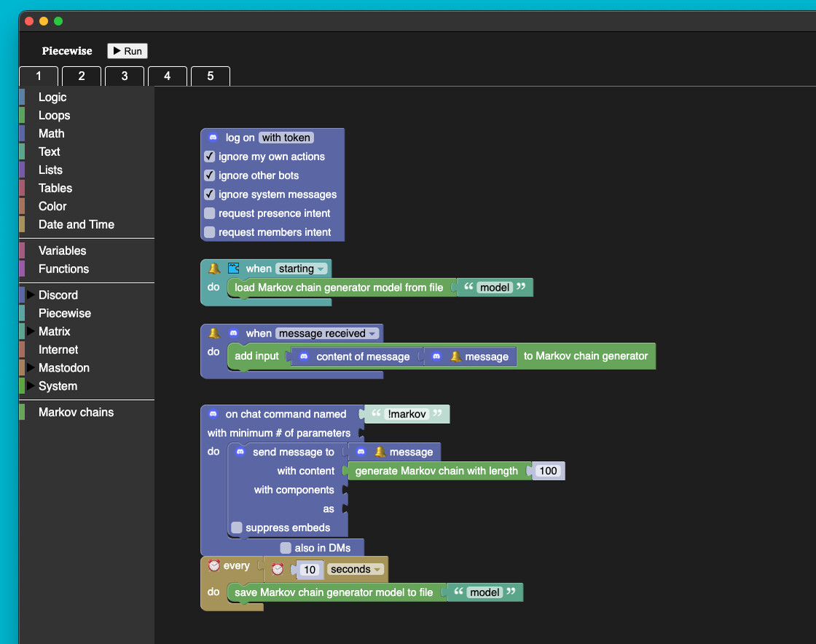Click the Discord icon on the when message received block

pyautogui.click(x=233, y=333)
